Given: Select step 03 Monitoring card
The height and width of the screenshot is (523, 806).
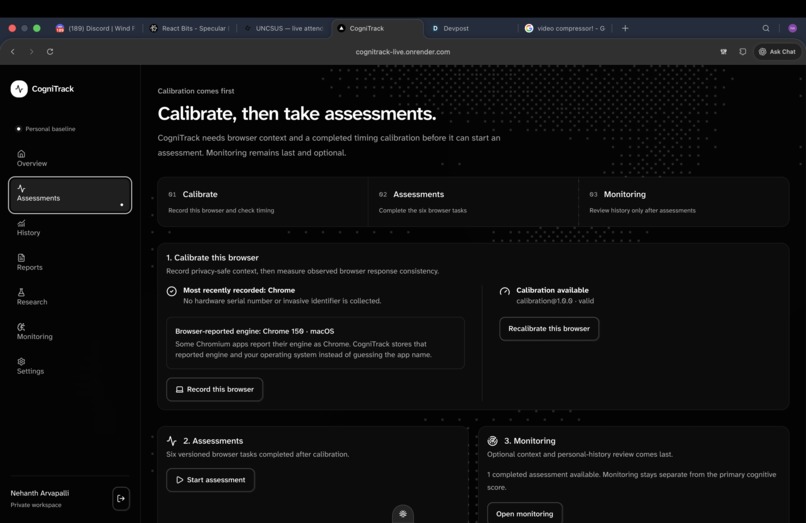Looking at the screenshot, I should [684, 202].
